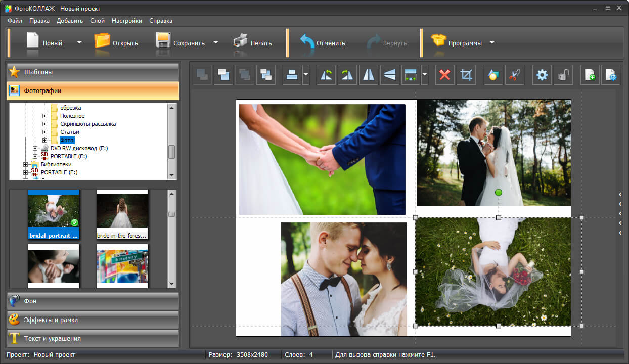Delete the selected layer with the red X
This screenshot has height=364, width=629.
click(x=445, y=75)
